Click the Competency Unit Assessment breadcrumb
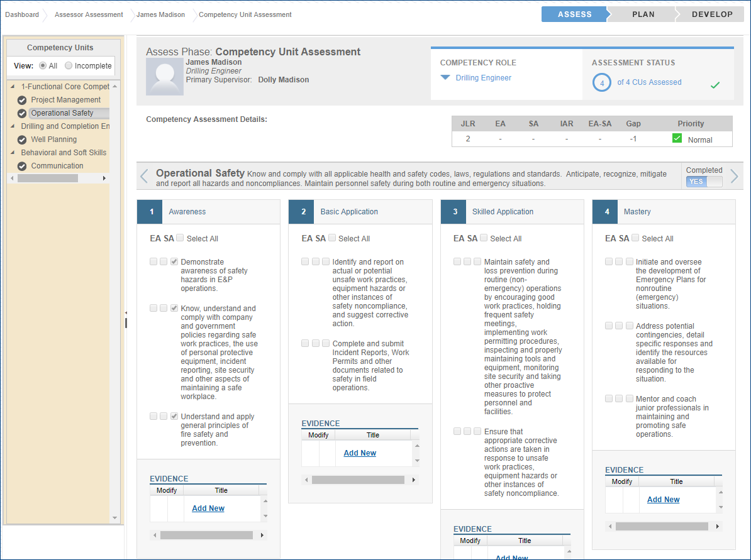This screenshot has height=560, width=751. (245, 15)
